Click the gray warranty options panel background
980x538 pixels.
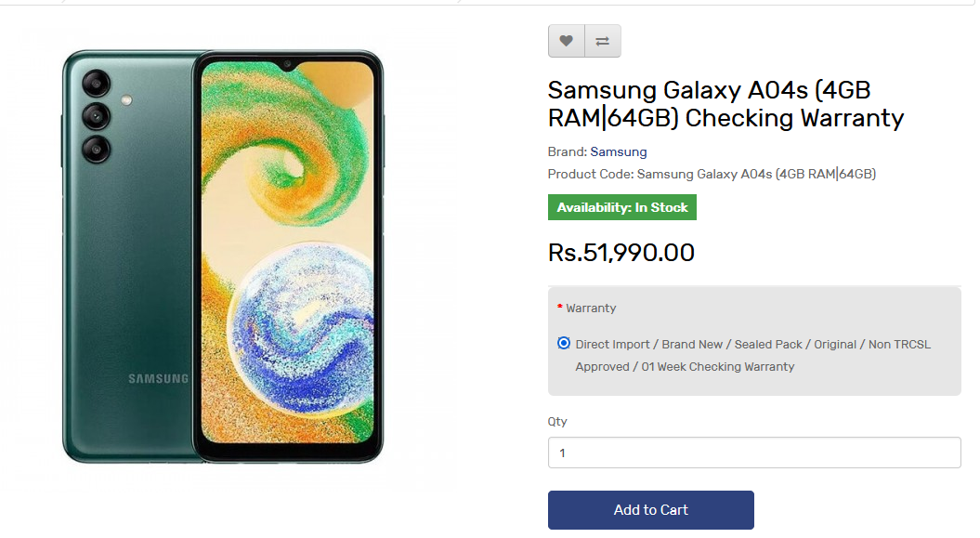coord(754,341)
